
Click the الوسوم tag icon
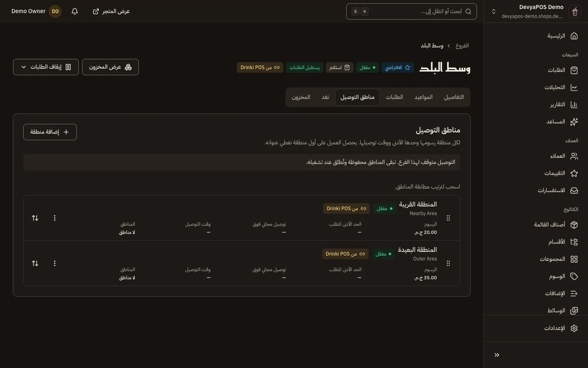(x=574, y=276)
